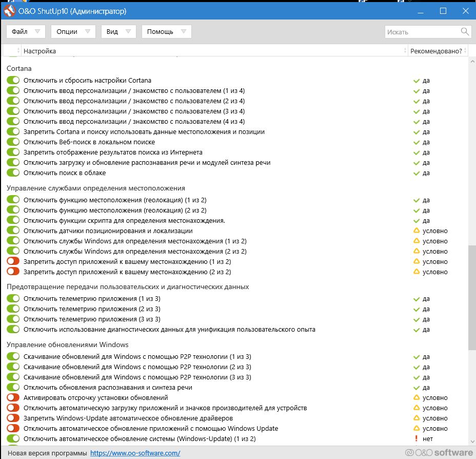Select 'Управление службами определения местоположения' heading

click(x=95, y=188)
